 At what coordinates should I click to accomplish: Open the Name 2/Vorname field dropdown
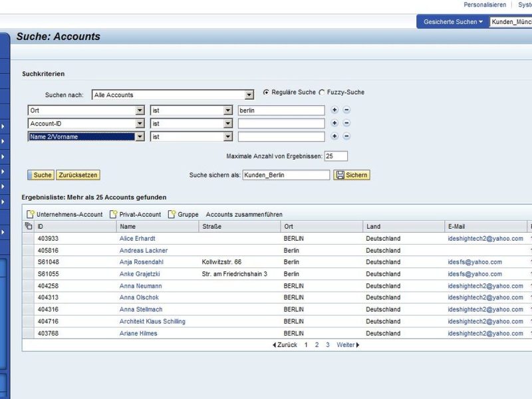tap(140, 137)
